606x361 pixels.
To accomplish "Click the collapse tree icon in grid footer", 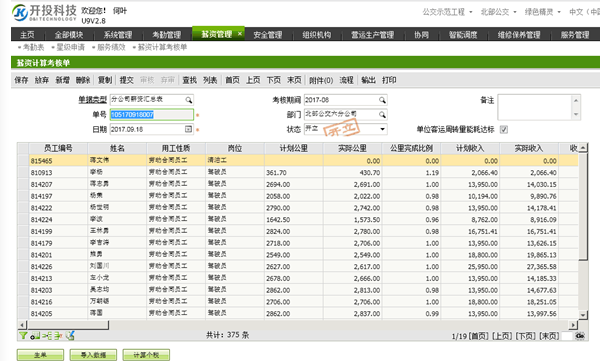I will coord(58,336).
